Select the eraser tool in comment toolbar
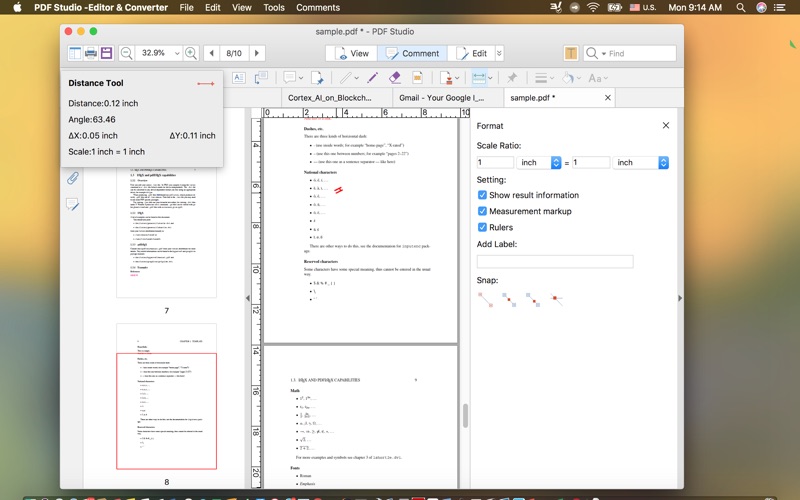The image size is (800, 500). point(394,77)
